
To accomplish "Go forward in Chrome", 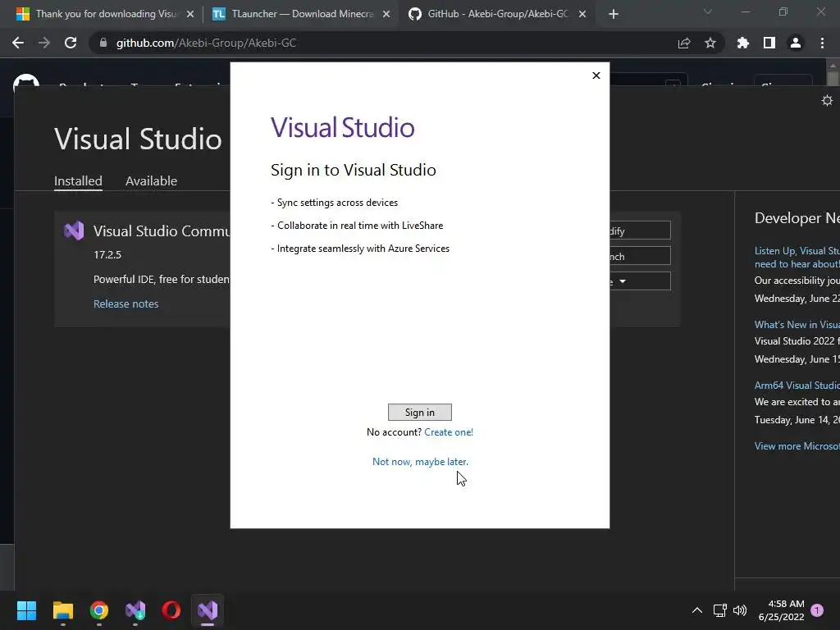I will 44,43.
